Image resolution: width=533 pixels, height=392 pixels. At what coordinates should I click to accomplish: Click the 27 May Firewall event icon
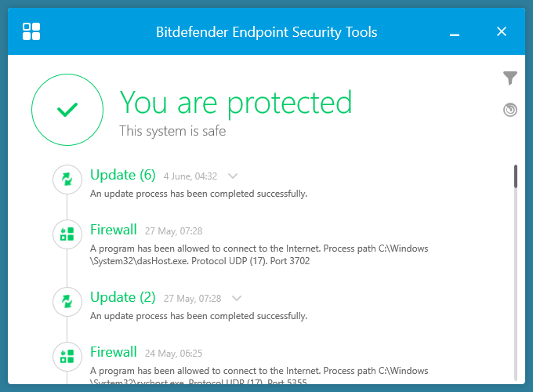tap(67, 234)
